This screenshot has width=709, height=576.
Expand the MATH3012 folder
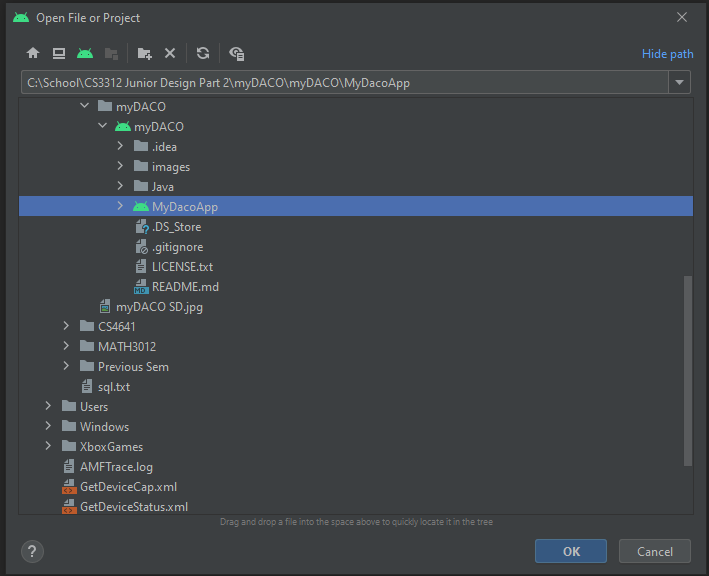(x=66, y=345)
